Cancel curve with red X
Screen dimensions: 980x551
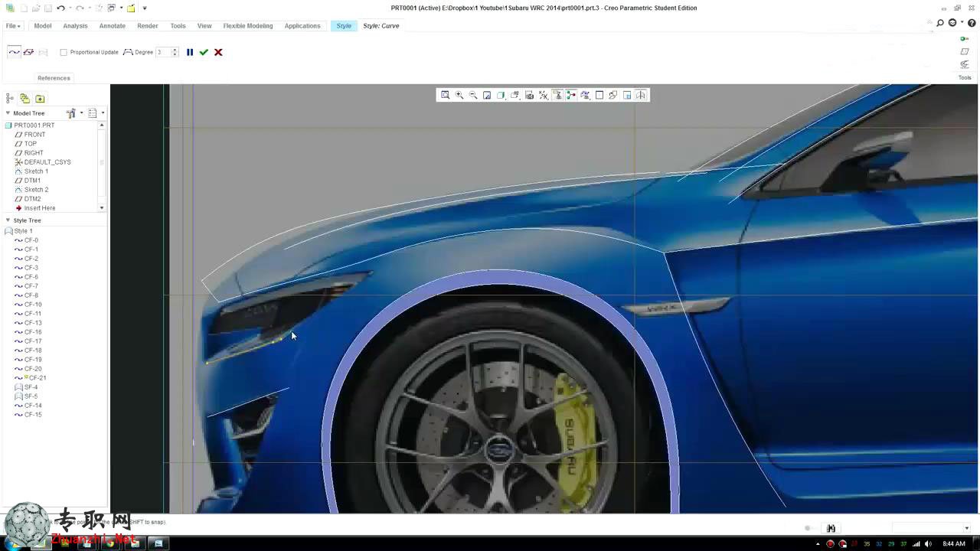[x=218, y=52]
